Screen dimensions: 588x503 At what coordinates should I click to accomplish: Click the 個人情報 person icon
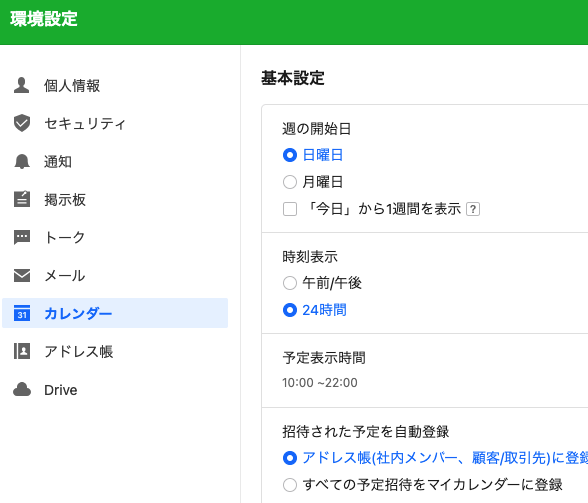21,85
